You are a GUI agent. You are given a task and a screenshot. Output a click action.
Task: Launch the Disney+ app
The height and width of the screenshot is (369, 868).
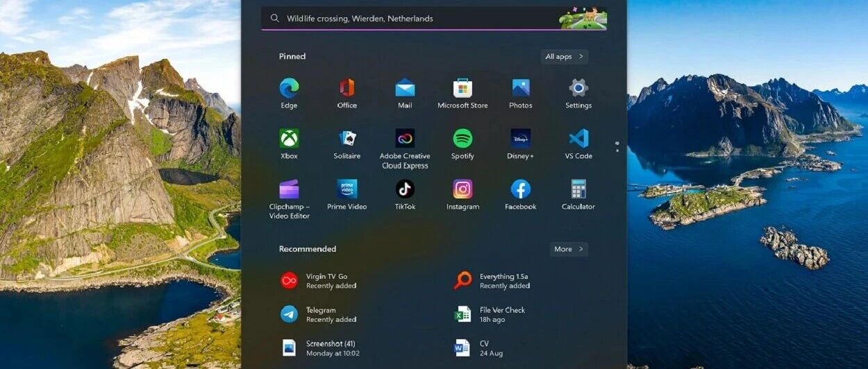point(521,139)
